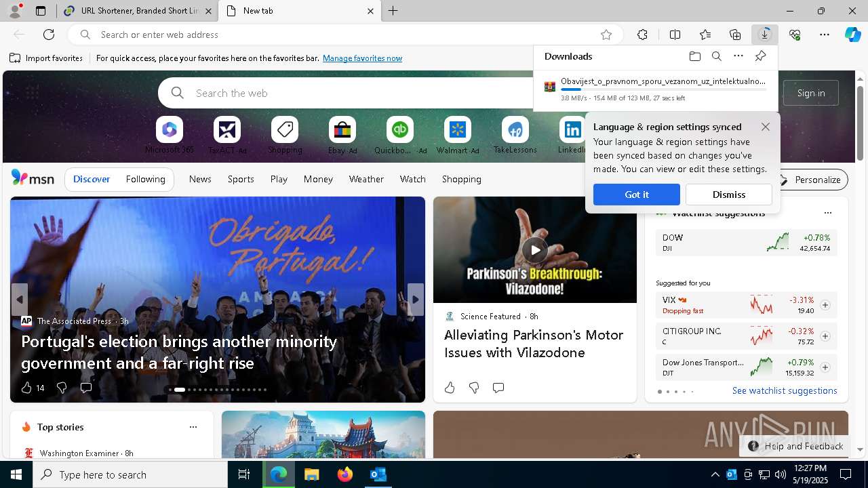Open File Explorer from taskbar
The image size is (868, 488).
coord(311,474)
